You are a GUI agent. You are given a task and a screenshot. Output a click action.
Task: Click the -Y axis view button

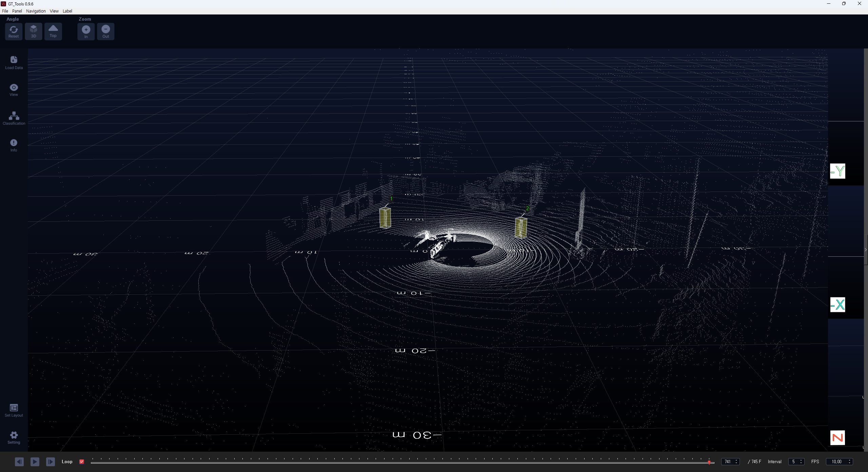tap(838, 171)
